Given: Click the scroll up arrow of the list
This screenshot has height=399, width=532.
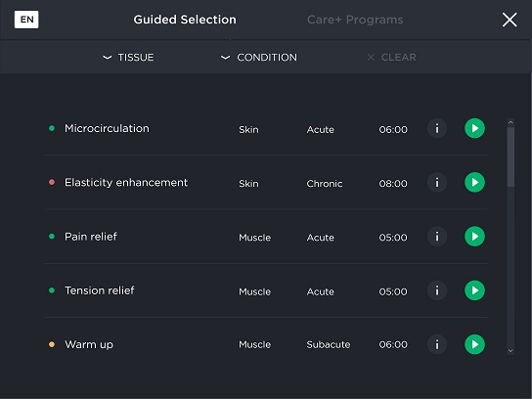Looking at the screenshot, I should click(x=510, y=122).
